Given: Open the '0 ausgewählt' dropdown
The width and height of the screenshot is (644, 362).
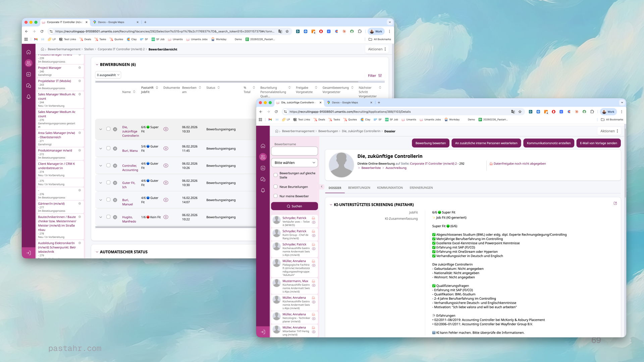Looking at the screenshot, I should 108,75.
